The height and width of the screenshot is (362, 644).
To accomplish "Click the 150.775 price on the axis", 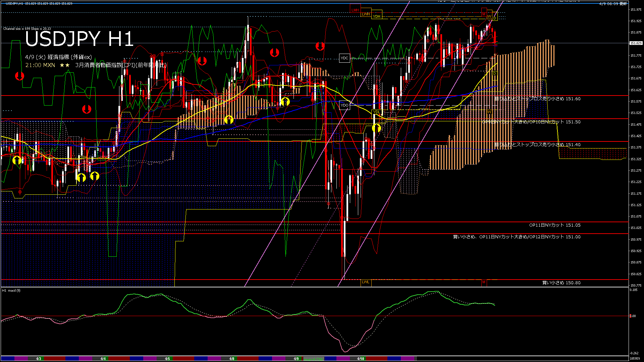I will (x=636, y=286).
